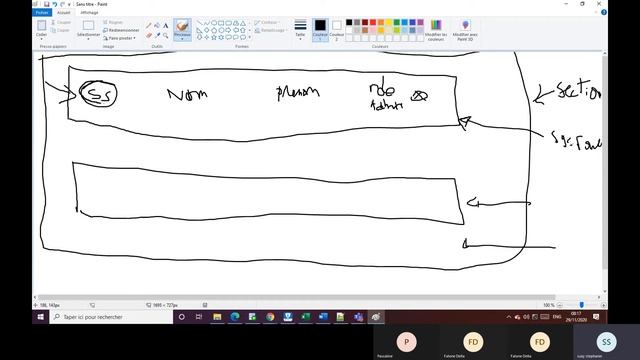This screenshot has width=640, height=360.
Task: Switch to the Affichage tab
Action: tap(89, 13)
